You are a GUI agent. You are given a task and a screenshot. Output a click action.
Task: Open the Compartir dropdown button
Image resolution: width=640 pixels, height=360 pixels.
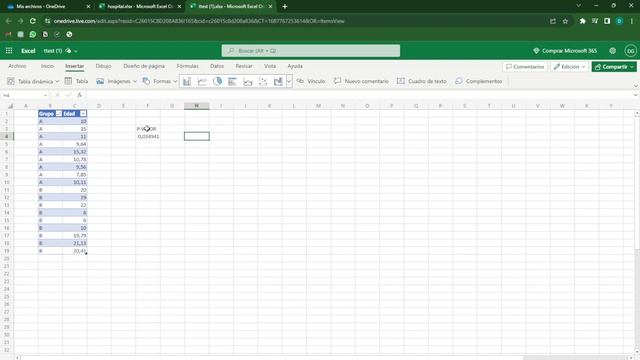(614, 67)
